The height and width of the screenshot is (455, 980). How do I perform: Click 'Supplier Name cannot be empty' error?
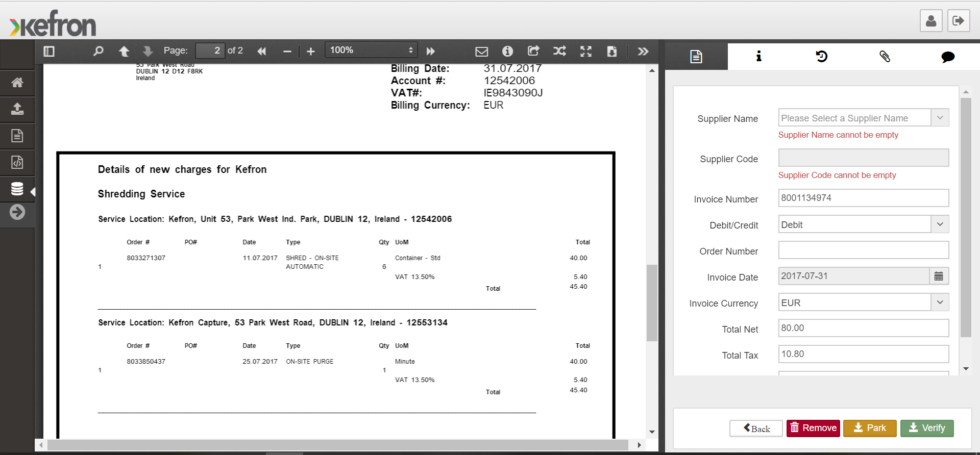[838, 135]
